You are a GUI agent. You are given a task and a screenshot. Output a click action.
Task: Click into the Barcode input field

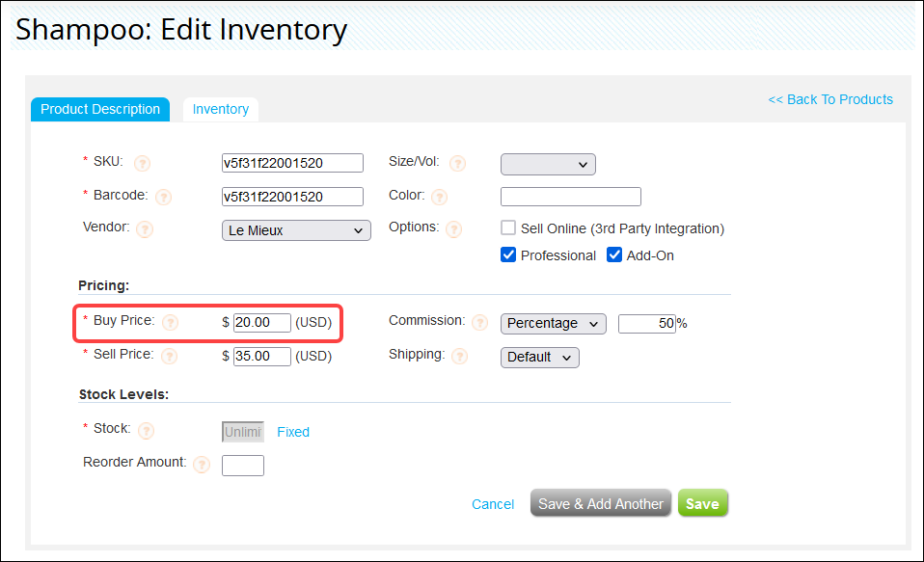(x=292, y=197)
